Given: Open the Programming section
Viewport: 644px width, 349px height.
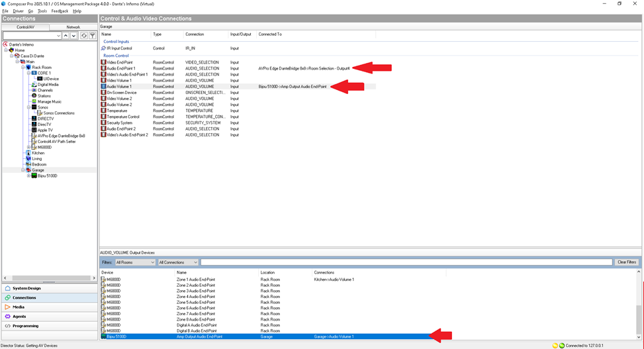Looking at the screenshot, I should point(25,326).
